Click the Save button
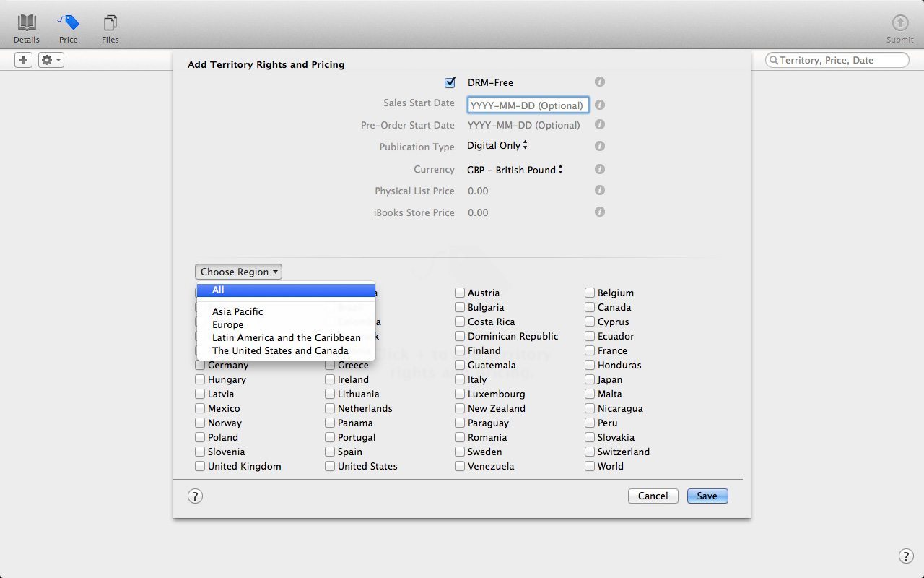 tap(707, 496)
